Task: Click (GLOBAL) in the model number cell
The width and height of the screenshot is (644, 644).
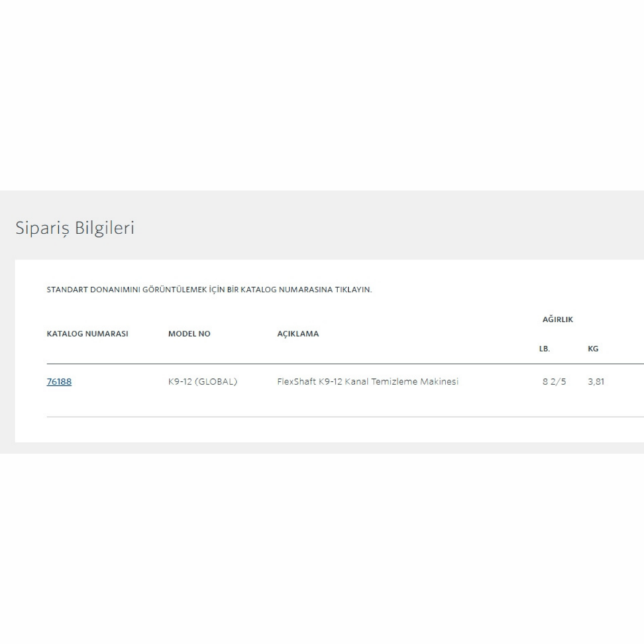Action: tap(216, 382)
